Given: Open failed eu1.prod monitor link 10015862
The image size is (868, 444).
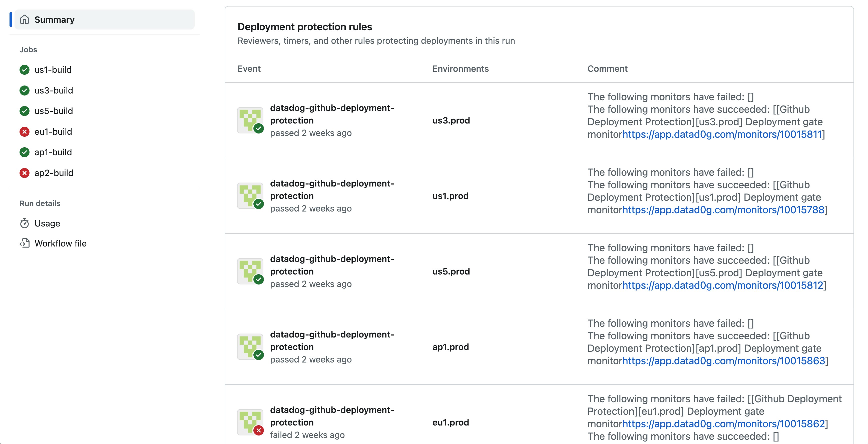Looking at the screenshot, I should click(723, 424).
